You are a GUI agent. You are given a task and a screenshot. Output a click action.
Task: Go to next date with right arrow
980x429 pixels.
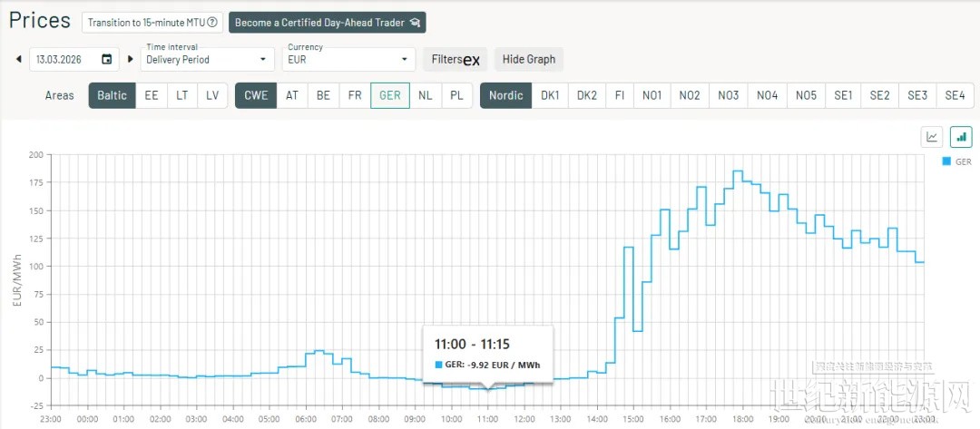point(130,60)
